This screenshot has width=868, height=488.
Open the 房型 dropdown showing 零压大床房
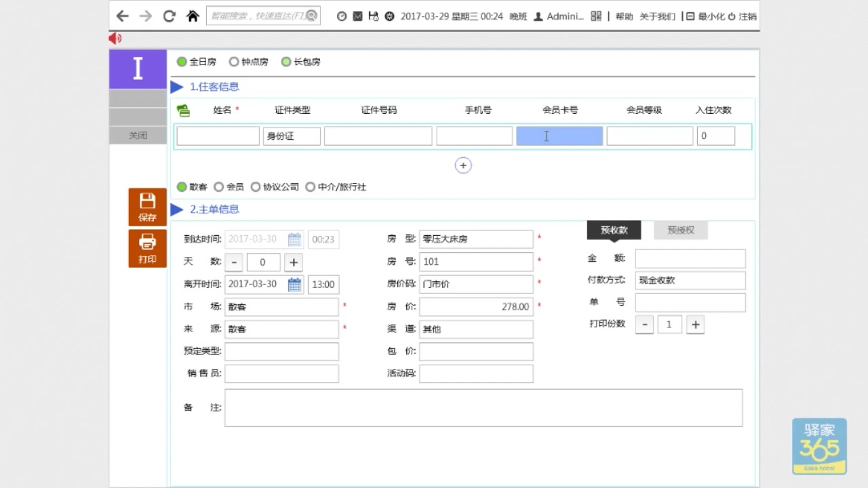pyautogui.click(x=476, y=239)
